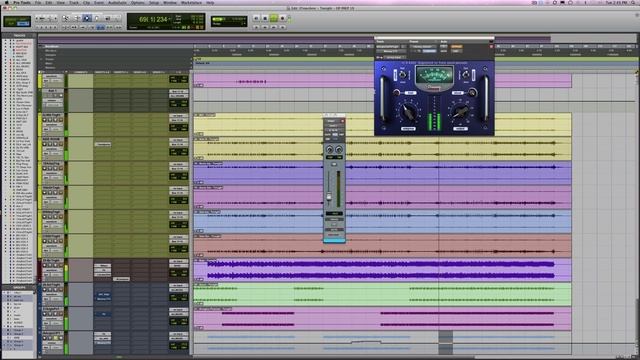
Task: Open the Help menu
Action: click(x=210, y=2)
